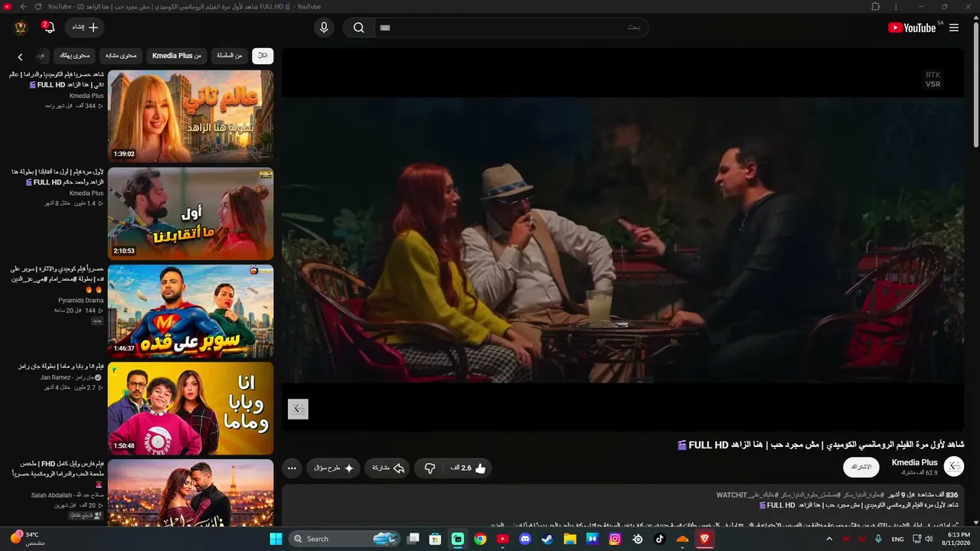
Task: Open the YouTube guide hamburger menu
Action: coord(954,28)
